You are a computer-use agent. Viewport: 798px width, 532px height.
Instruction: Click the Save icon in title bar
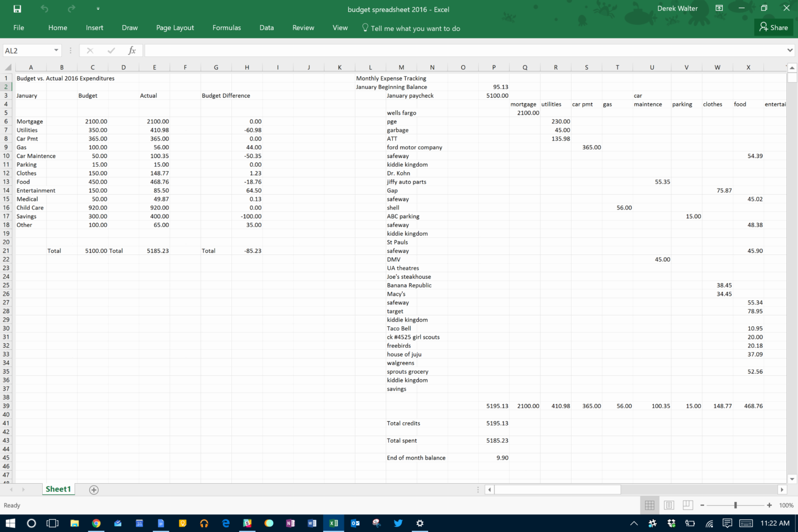[17, 9]
